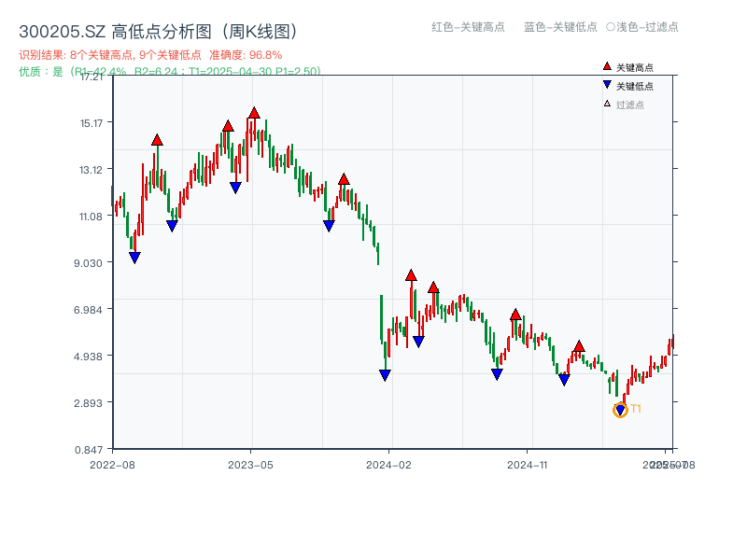Toggle the 关键高点 legend label text
Screen dimensions: 747x560
point(635,67)
